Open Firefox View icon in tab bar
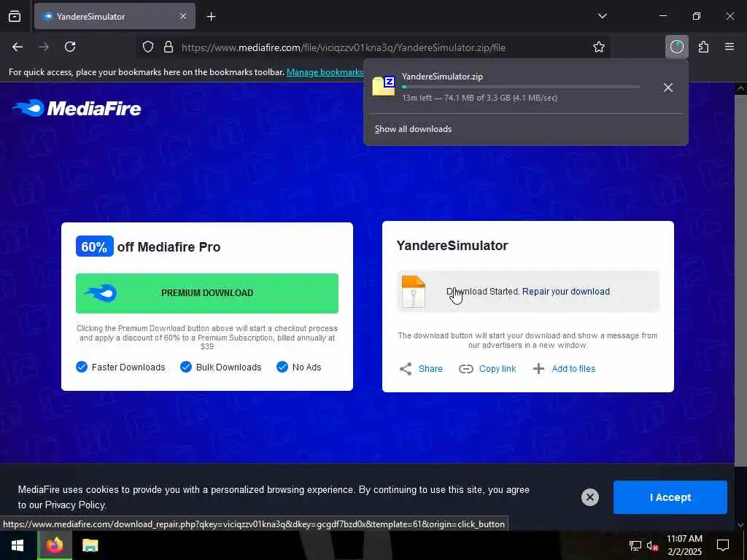 15,16
